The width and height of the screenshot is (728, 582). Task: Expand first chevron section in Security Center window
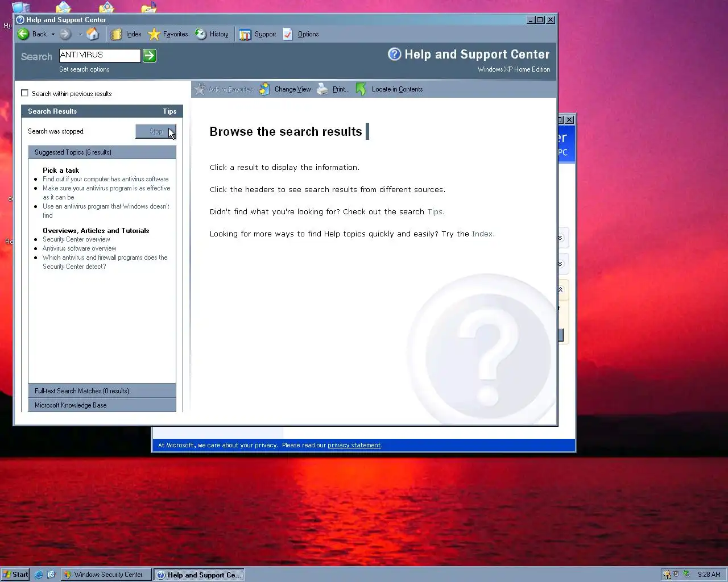560,238
